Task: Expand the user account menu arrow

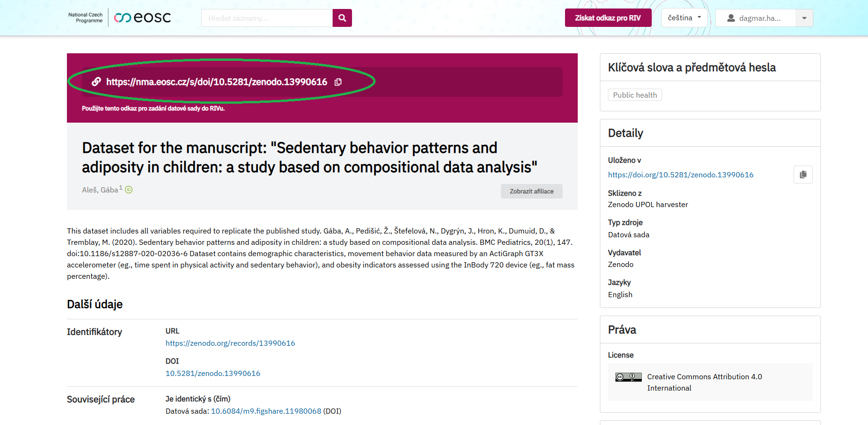Action: [804, 18]
